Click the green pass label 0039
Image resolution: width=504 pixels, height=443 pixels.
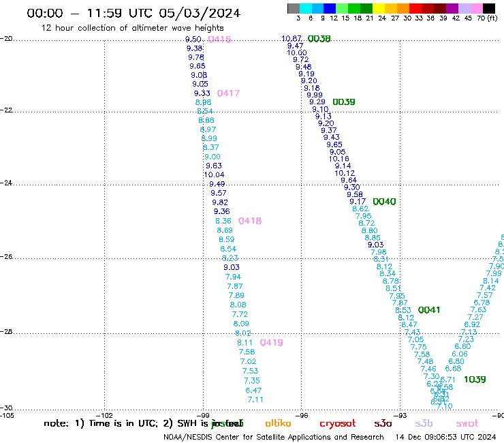pos(344,102)
